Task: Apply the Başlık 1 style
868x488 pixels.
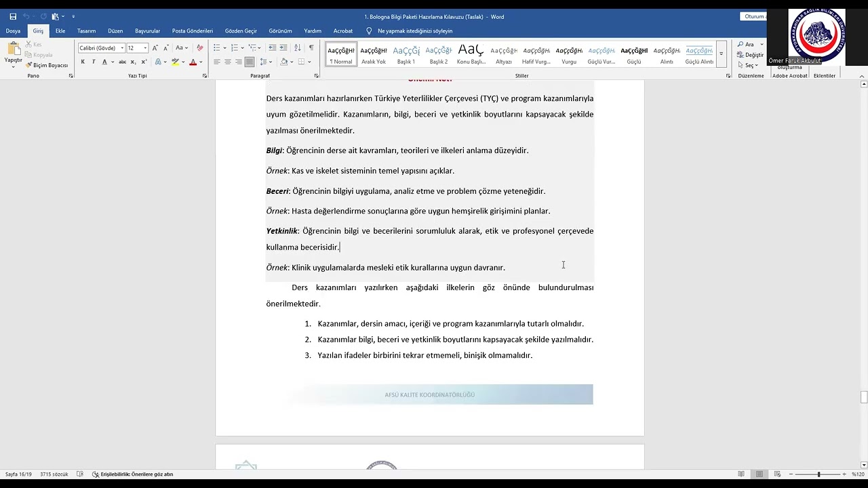Action: point(406,55)
